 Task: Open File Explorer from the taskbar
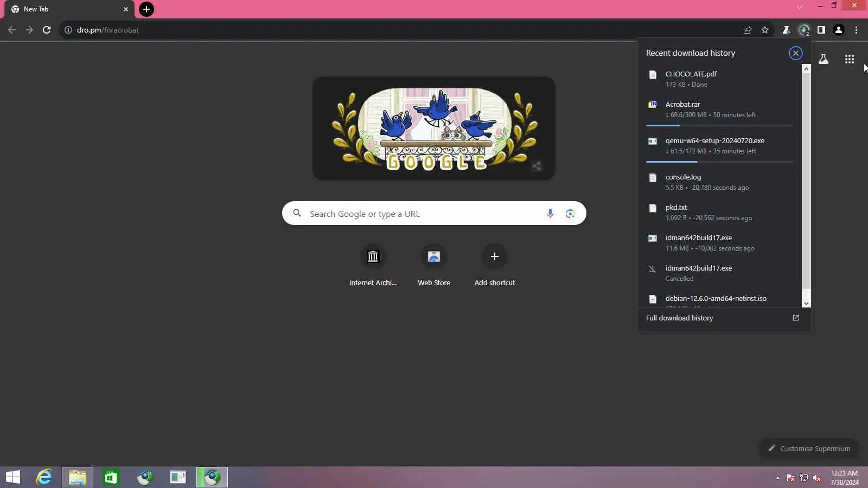coord(77,477)
